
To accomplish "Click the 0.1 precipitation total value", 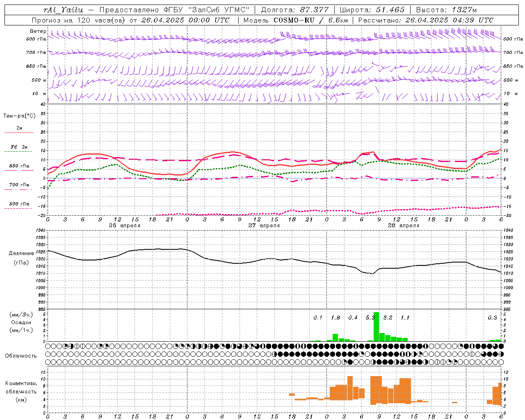I will pos(318,317).
